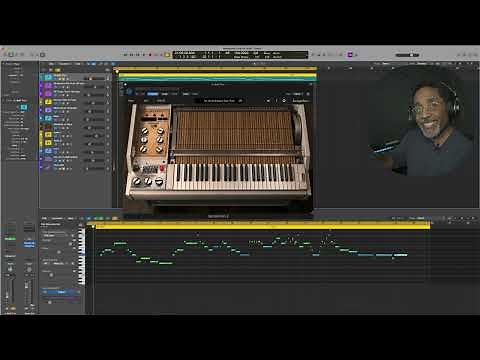Open tracks area Edit menu
Screen dimensions: 480x360
click(51, 64)
